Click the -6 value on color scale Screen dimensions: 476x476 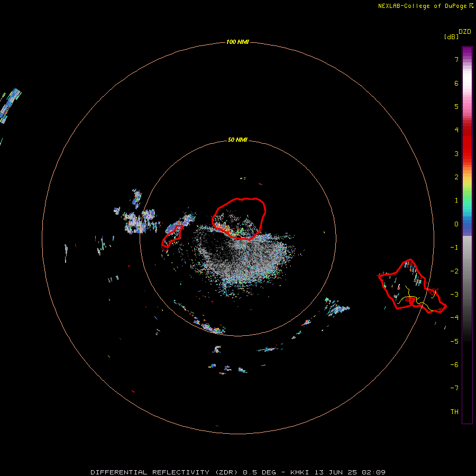pos(454,365)
